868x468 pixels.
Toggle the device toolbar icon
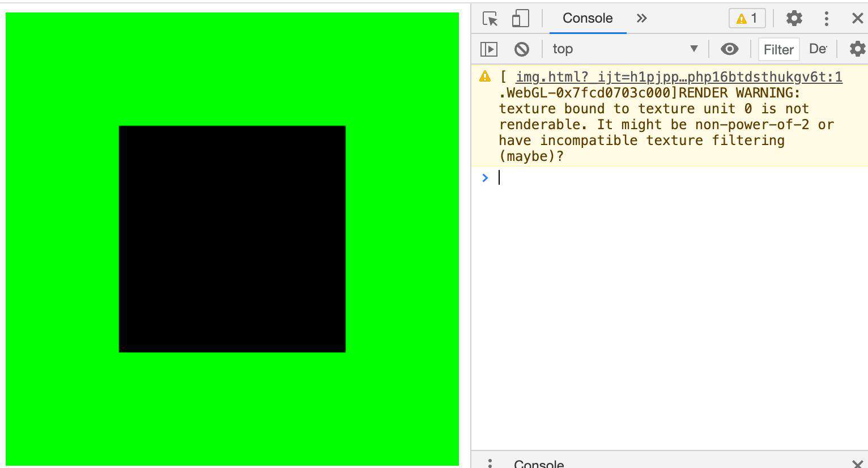pyautogui.click(x=520, y=19)
